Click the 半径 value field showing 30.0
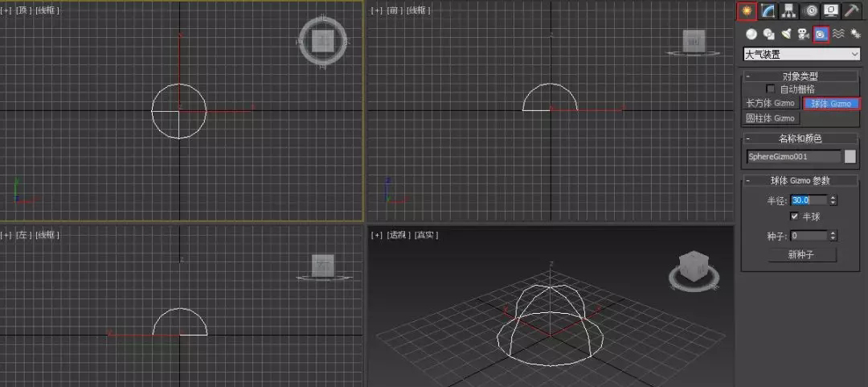The height and width of the screenshot is (387, 868). coord(809,200)
